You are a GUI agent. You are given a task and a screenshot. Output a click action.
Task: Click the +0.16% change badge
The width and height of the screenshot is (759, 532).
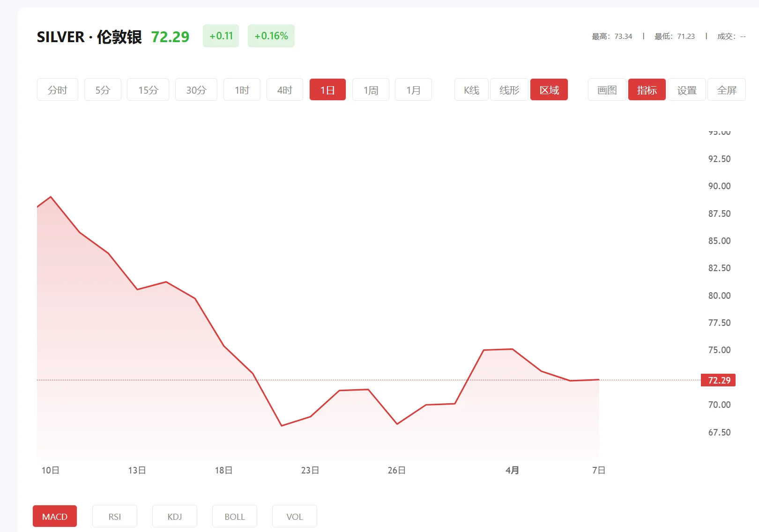coord(271,35)
